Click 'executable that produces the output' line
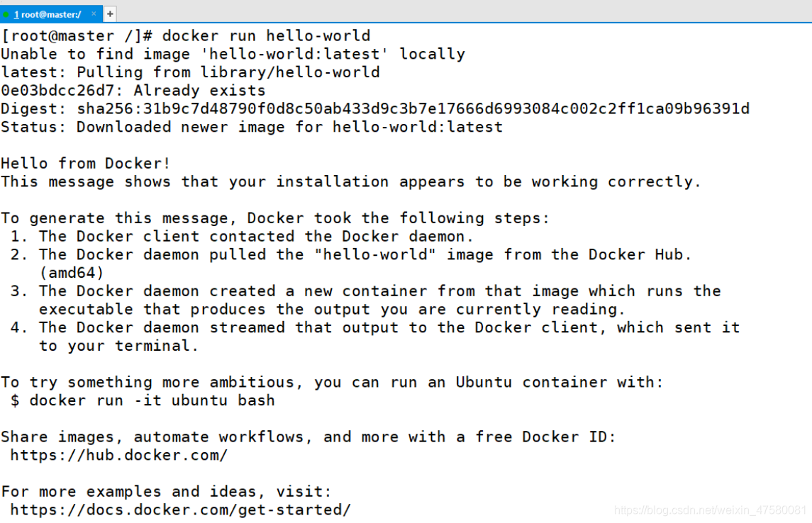 332,310
